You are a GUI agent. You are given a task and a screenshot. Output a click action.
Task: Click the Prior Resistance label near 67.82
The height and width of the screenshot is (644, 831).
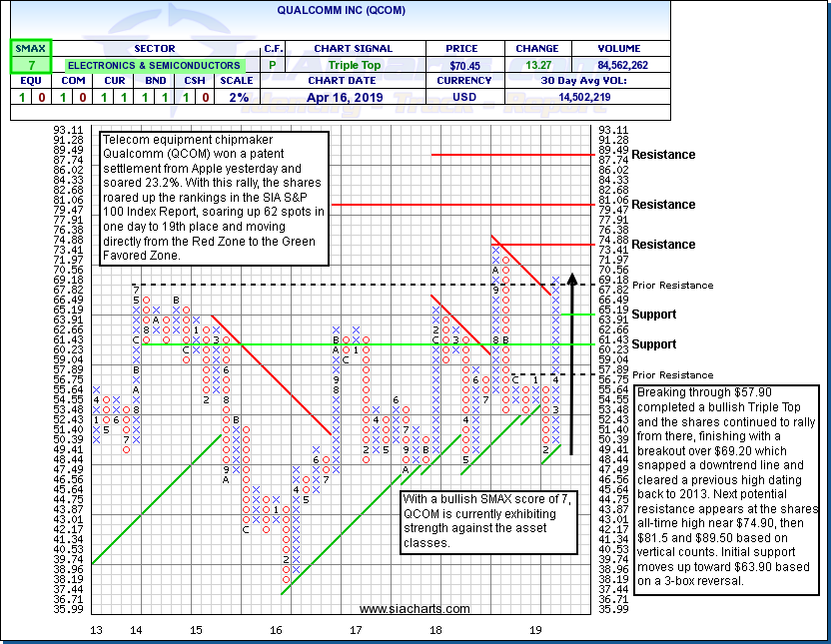click(x=673, y=285)
